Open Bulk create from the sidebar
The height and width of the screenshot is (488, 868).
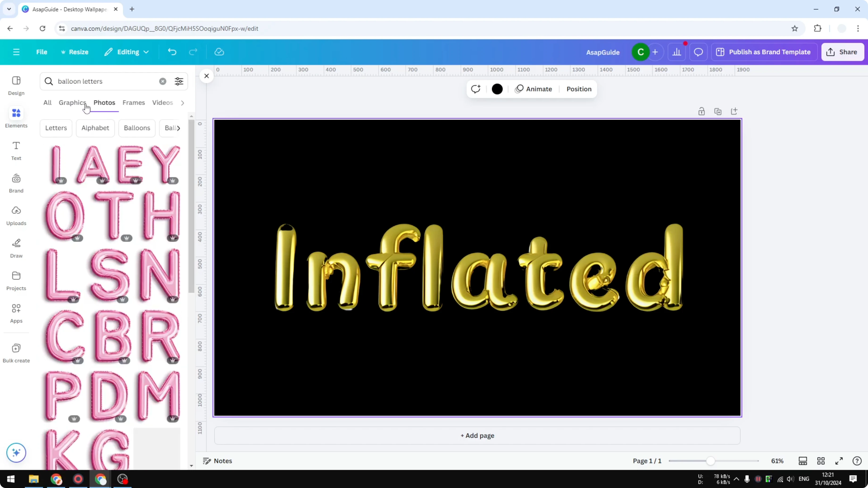pos(16,352)
